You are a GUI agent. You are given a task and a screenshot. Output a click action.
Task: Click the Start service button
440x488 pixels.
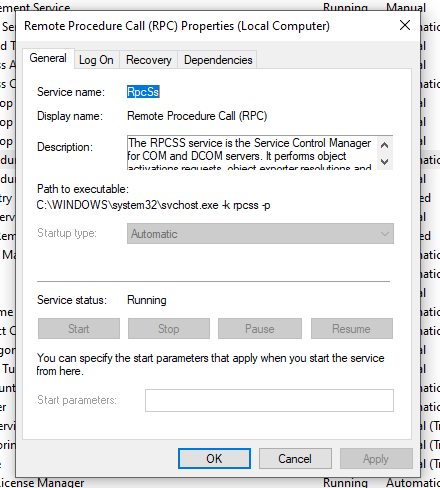[79, 329]
